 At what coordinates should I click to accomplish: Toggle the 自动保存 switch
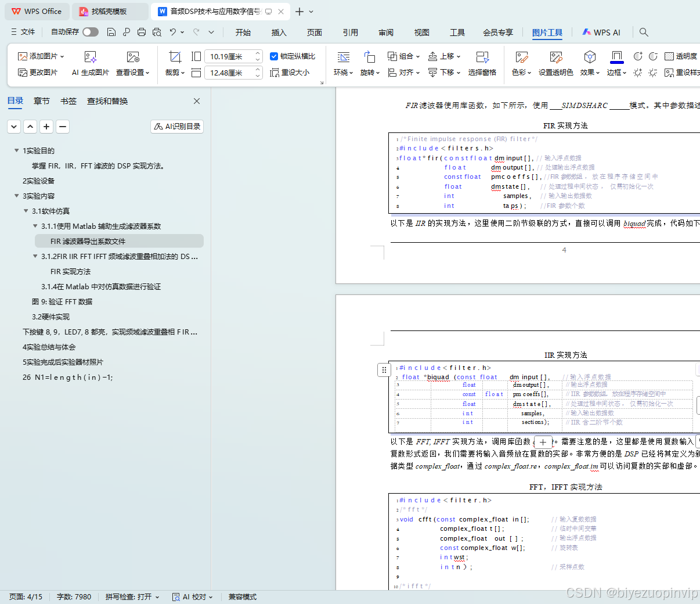coord(91,32)
